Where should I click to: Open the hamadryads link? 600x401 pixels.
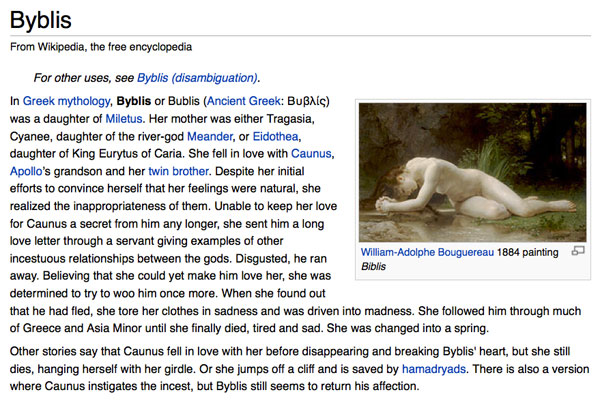pyautogui.click(x=434, y=369)
